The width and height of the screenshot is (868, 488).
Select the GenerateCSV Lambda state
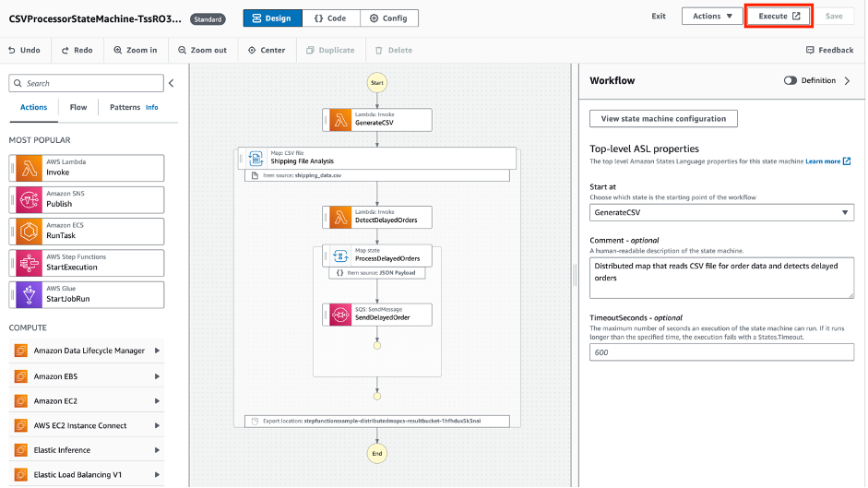pos(377,120)
